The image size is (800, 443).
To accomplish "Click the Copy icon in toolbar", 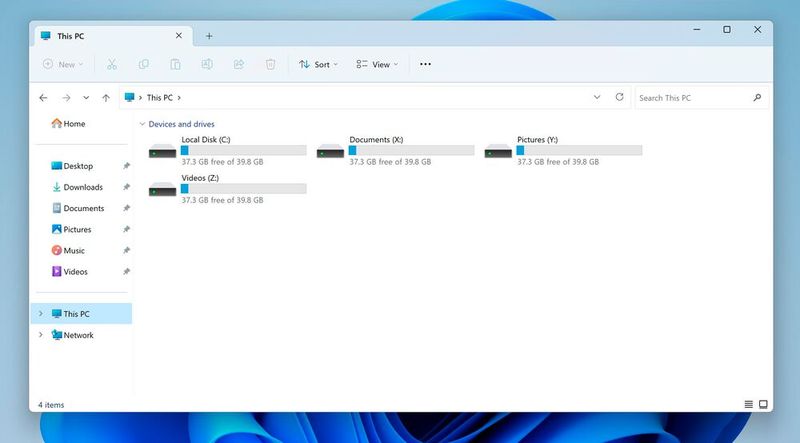I will tap(144, 64).
